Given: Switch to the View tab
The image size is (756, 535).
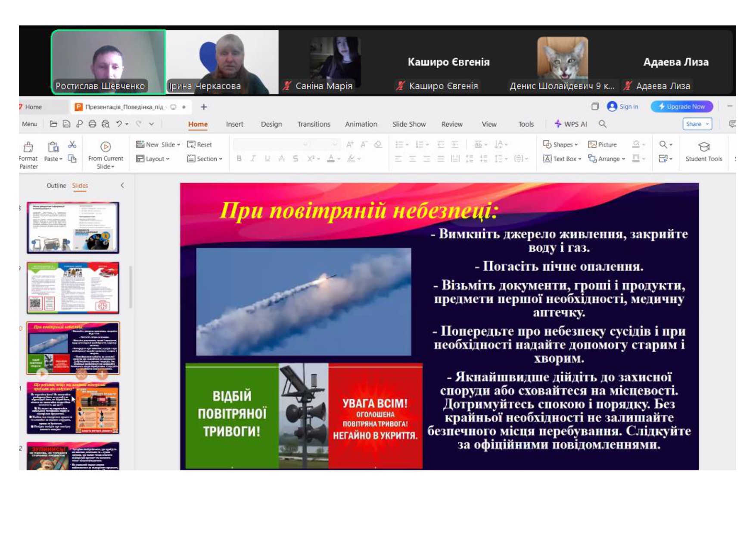Looking at the screenshot, I should pos(489,124).
